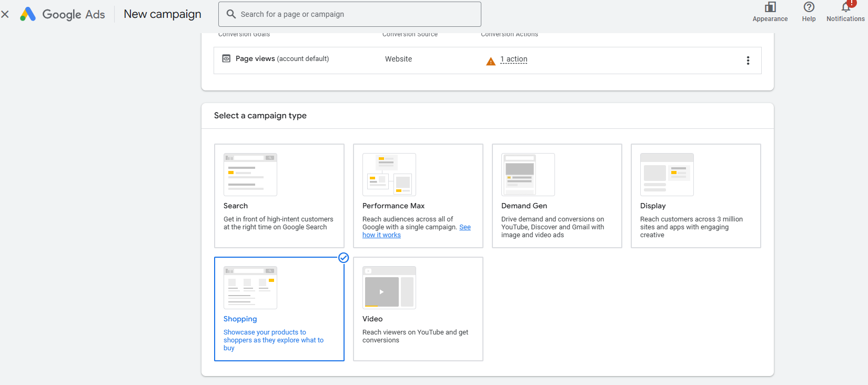Open the 'See how it works' link
This screenshot has width=868, height=385.
pyautogui.click(x=381, y=235)
